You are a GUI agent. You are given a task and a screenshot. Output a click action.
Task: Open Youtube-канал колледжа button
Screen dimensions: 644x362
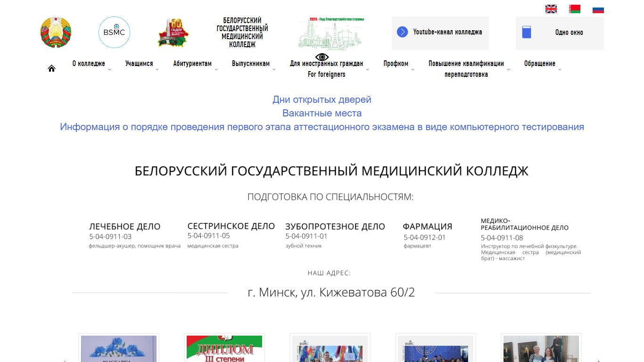tap(440, 33)
